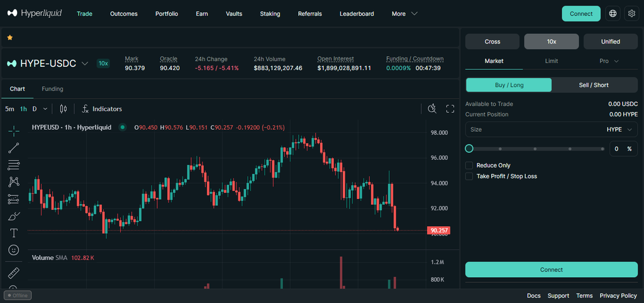The height and width of the screenshot is (303, 644).
Task: Select Sell / Short side
Action: (x=594, y=84)
